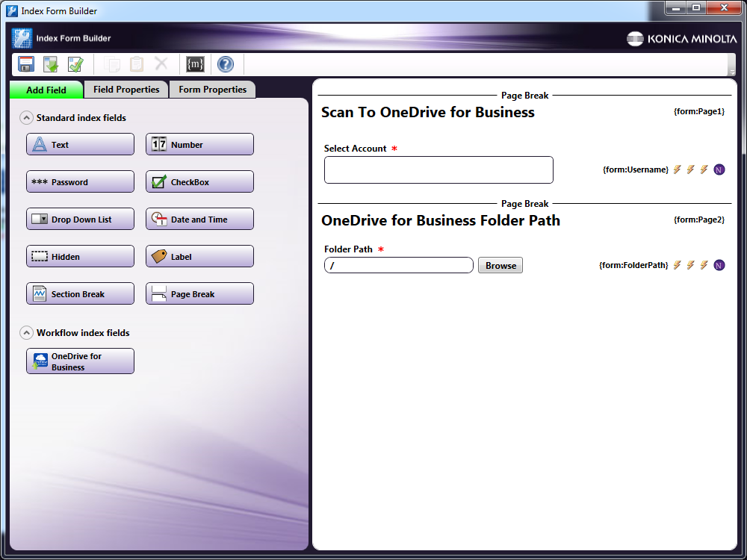Collapse the Workflow index fields section

(26, 333)
